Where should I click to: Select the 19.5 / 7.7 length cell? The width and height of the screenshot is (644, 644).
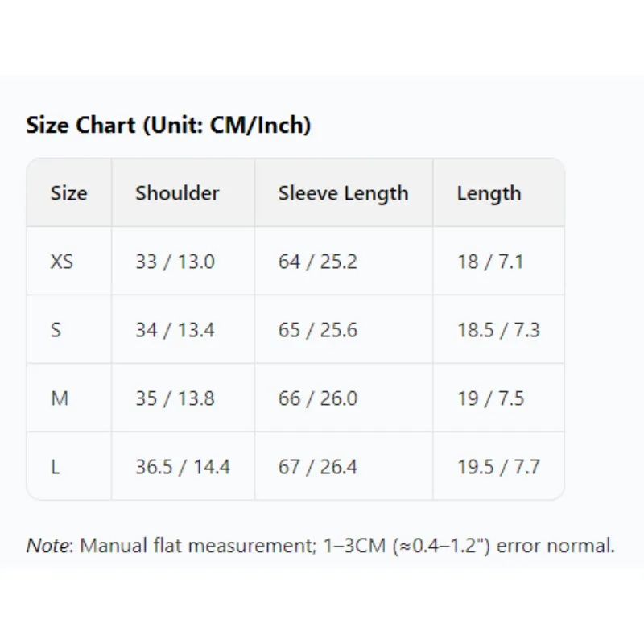tap(498, 467)
